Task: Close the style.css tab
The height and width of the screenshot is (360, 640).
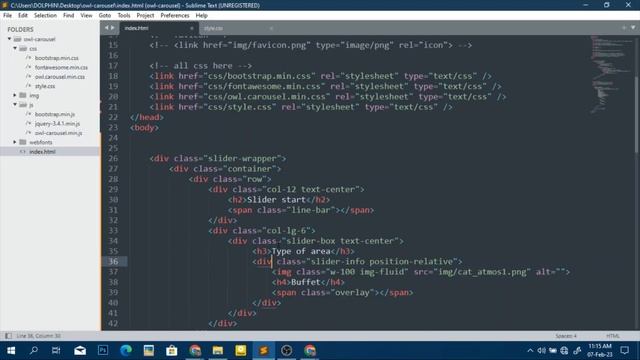Action: pyautogui.click(x=271, y=28)
